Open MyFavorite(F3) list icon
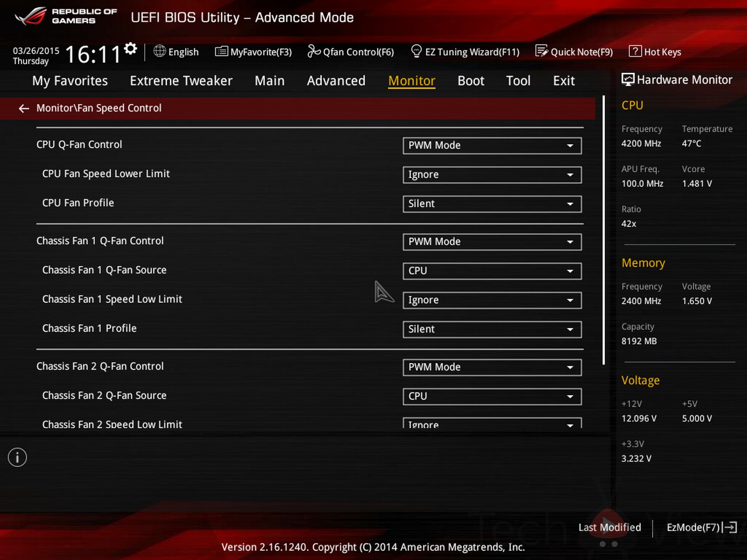747x560 pixels. click(x=222, y=51)
